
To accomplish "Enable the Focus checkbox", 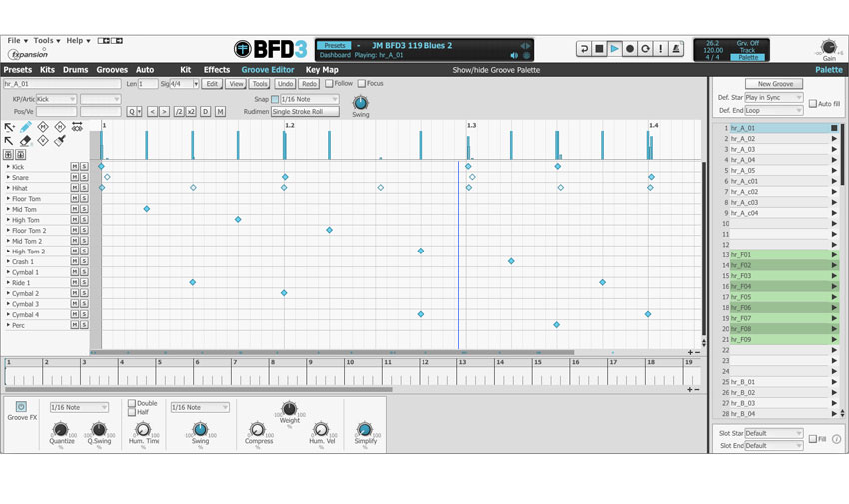I will tap(362, 83).
